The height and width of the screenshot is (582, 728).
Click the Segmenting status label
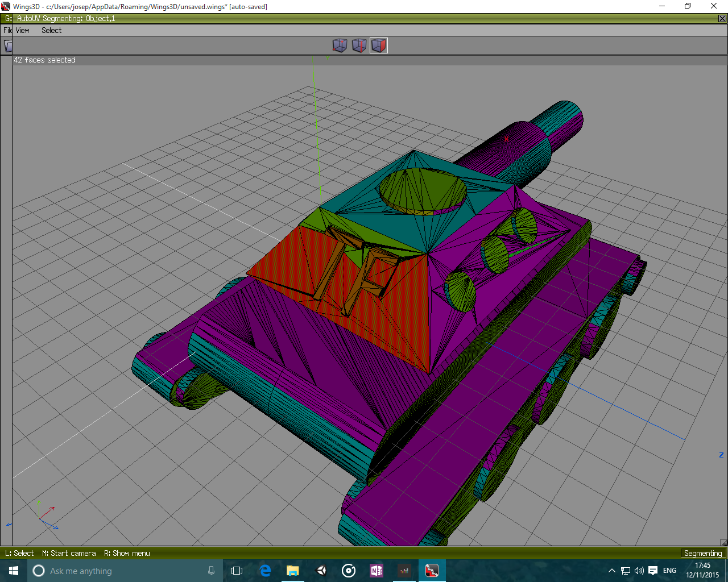[703, 553]
